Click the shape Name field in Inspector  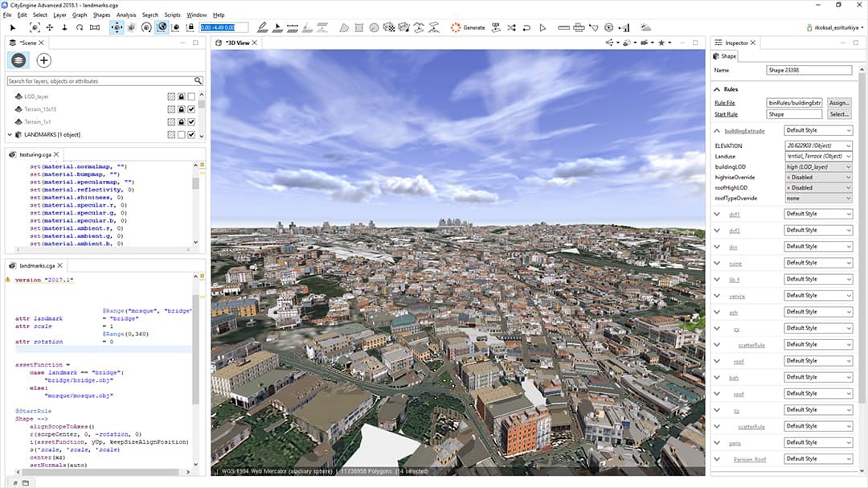[809, 71]
